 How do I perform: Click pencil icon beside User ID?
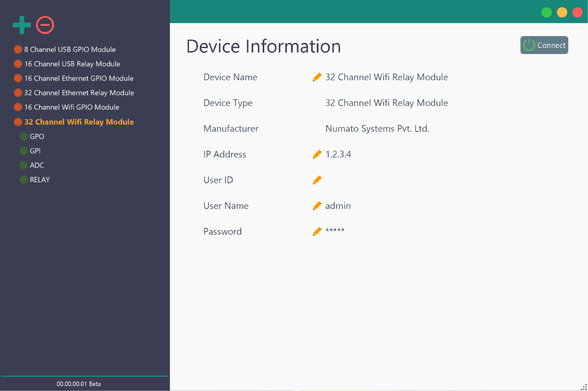[x=317, y=180]
